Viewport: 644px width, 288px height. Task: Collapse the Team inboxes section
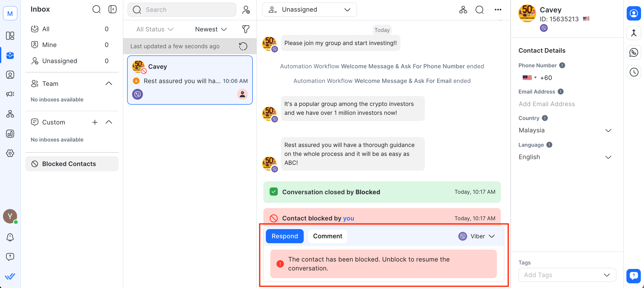pyautogui.click(x=109, y=83)
